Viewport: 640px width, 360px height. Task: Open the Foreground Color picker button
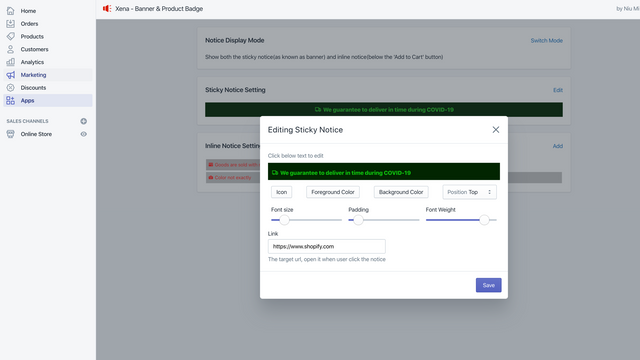tap(333, 192)
